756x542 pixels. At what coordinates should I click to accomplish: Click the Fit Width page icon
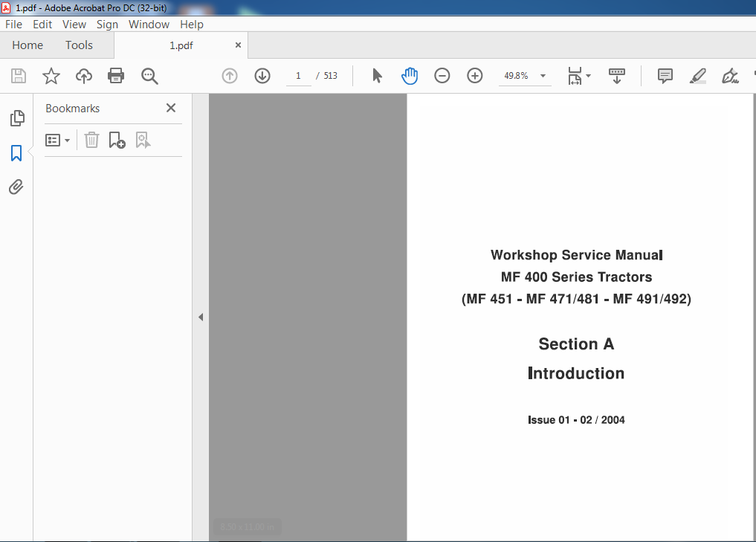tap(575, 76)
